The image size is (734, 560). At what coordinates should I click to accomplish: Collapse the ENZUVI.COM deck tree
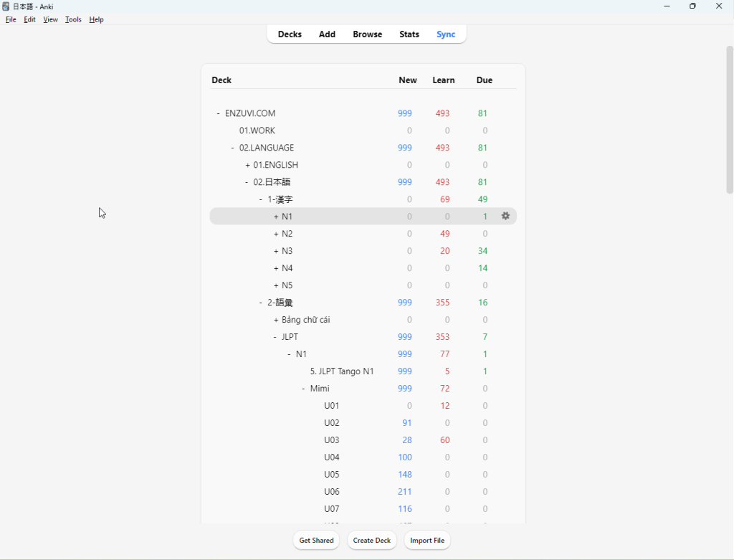[218, 113]
